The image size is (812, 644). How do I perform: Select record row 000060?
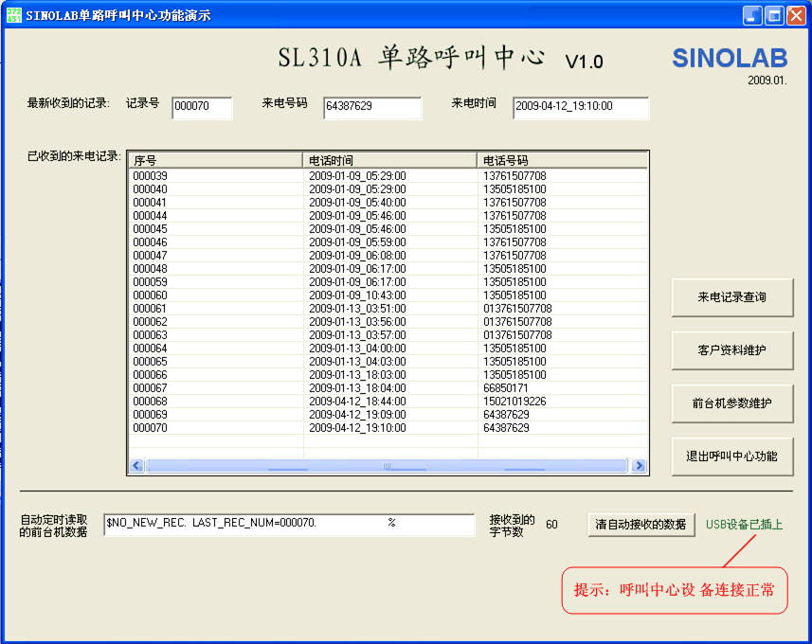(x=388, y=295)
